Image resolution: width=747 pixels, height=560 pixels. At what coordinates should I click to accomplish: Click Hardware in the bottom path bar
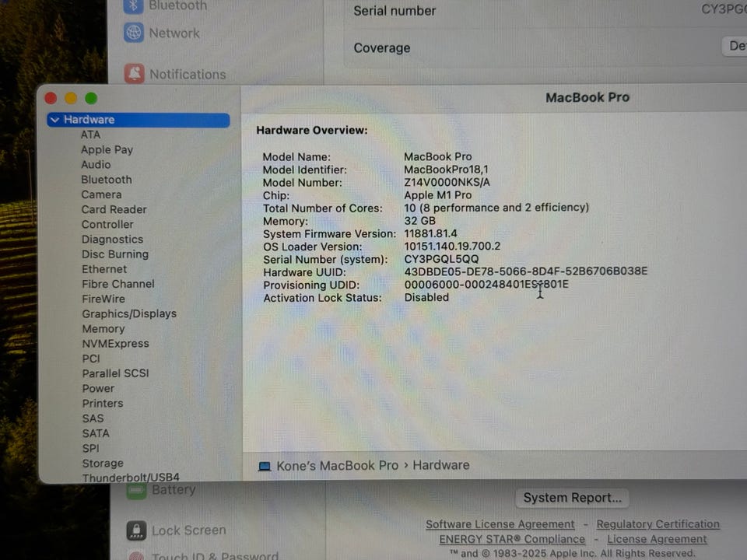point(440,465)
